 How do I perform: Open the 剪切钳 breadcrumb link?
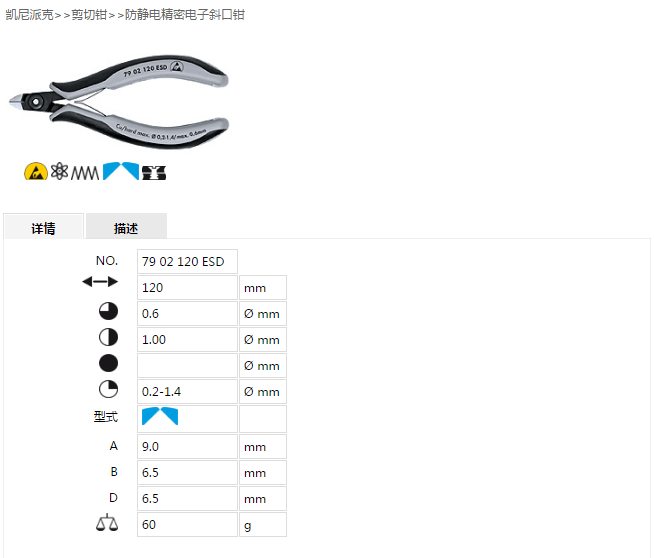click(89, 15)
